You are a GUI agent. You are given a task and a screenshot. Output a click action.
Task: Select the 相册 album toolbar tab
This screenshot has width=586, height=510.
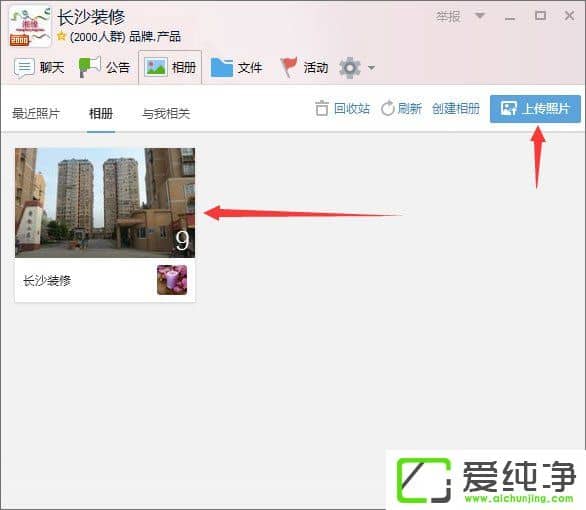[x=170, y=68]
